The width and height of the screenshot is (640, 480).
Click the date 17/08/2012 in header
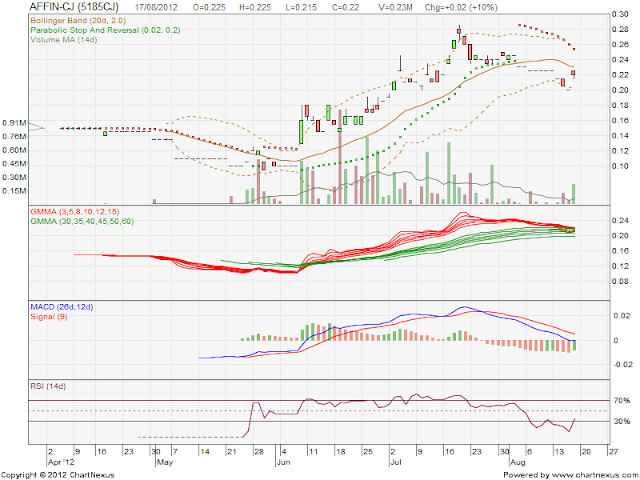156,7
